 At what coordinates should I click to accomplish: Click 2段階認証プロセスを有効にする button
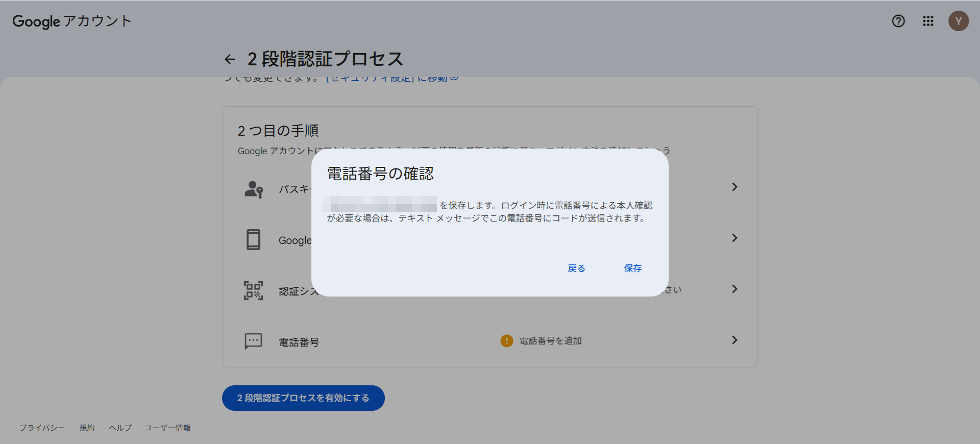pyautogui.click(x=303, y=398)
